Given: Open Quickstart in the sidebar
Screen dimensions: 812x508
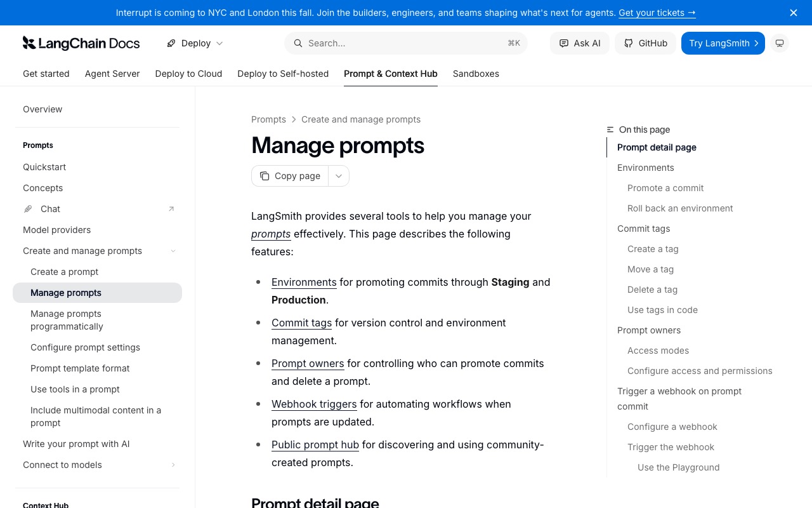Looking at the screenshot, I should 97,167.
